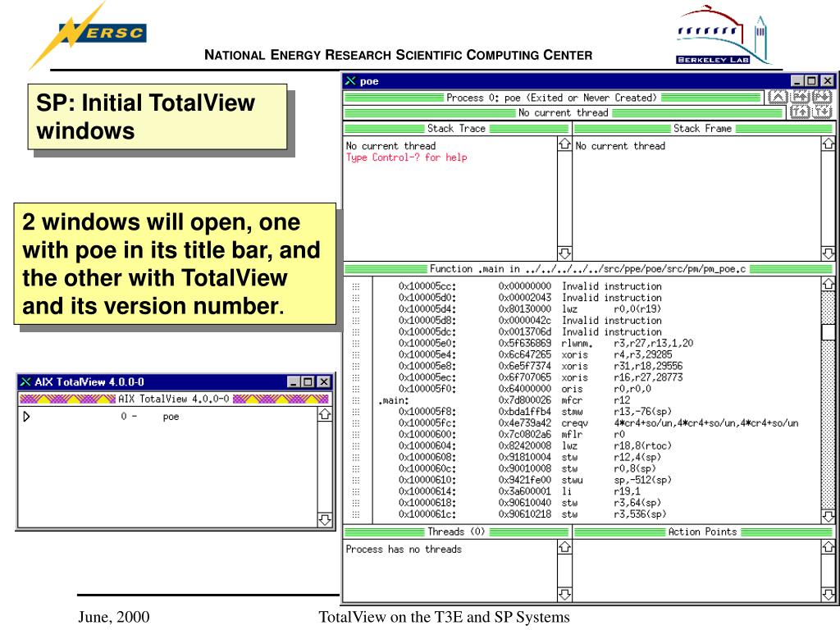Go to next process with P down-arrow icon
The width and height of the screenshot is (840, 630).
(x=822, y=97)
